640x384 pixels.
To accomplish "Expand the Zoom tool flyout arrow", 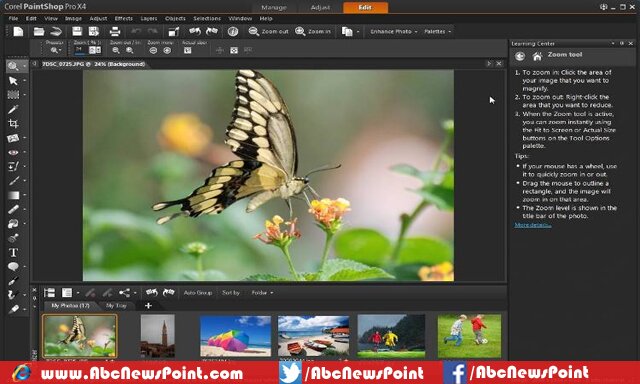I will coord(24,66).
